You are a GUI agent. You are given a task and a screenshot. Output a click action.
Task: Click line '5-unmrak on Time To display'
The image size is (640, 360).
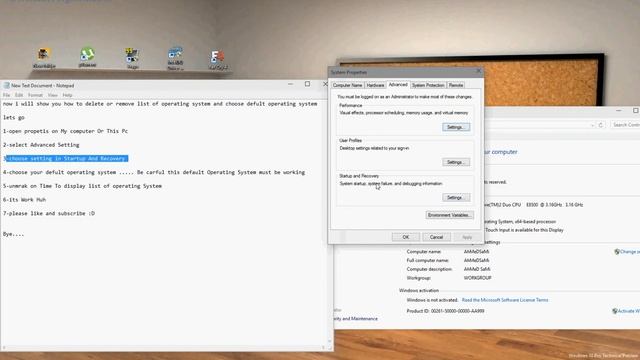(82, 186)
